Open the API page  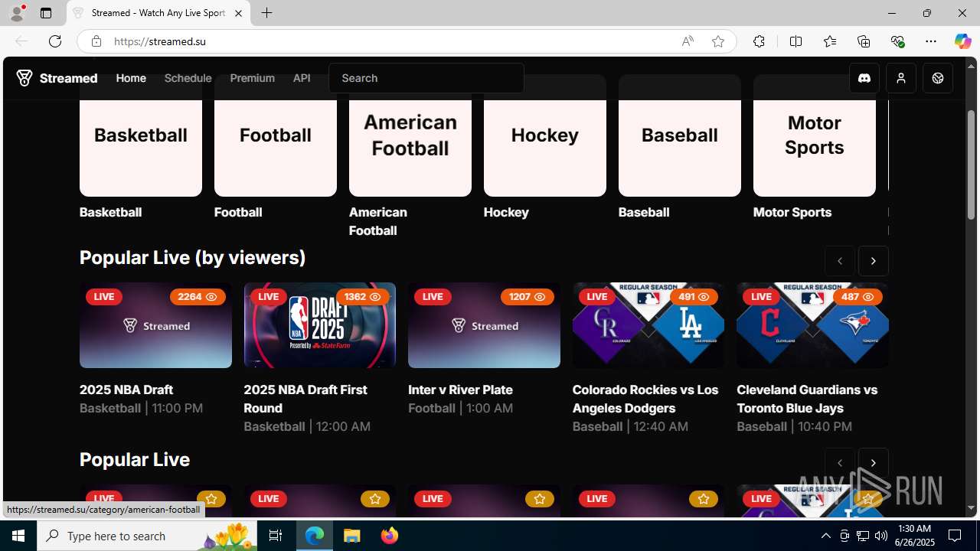[x=302, y=78]
